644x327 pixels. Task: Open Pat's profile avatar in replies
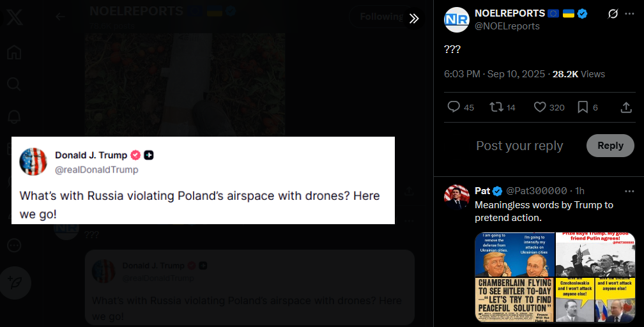click(457, 197)
